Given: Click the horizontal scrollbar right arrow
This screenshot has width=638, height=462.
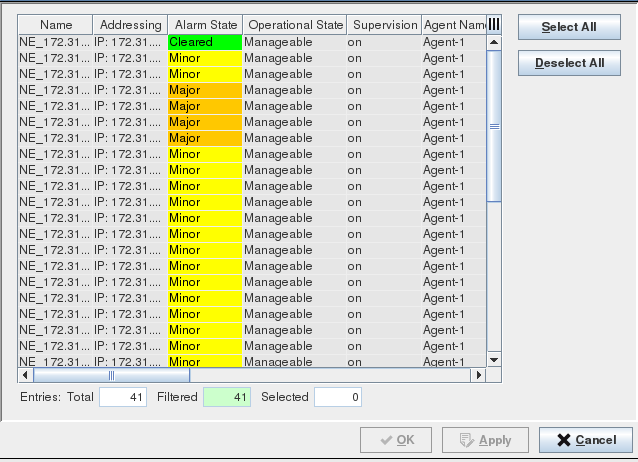Looking at the screenshot, I should 479,375.
